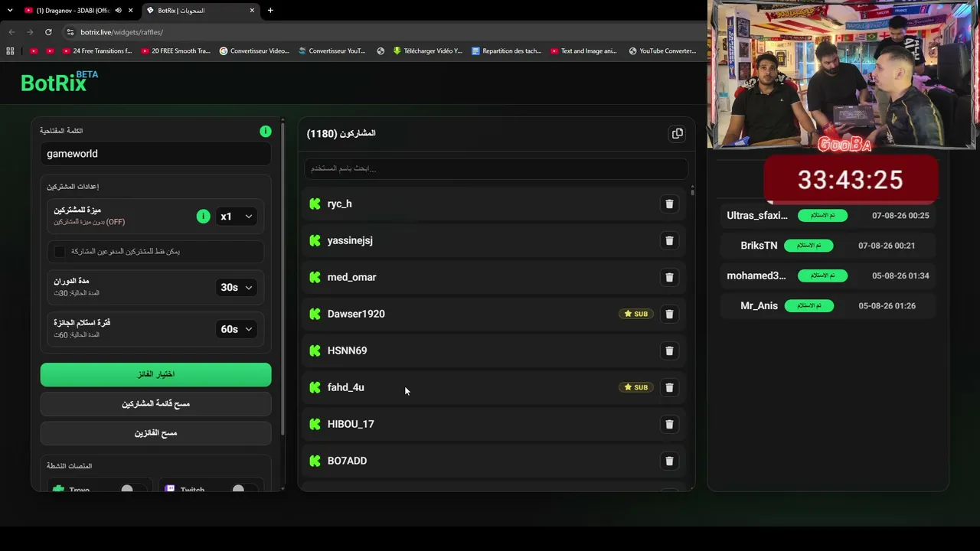Open the 20 FREE Smooth Tra... bookmark
The width and height of the screenshot is (980, 551).
[175, 51]
